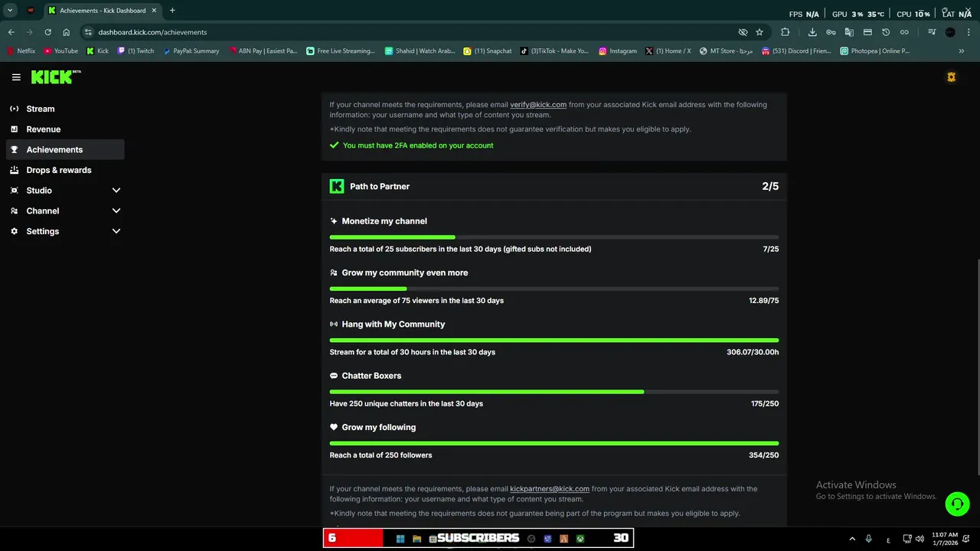This screenshot has width=980, height=551.
Task: Click the Monetize my channel progress bar
Action: point(554,237)
